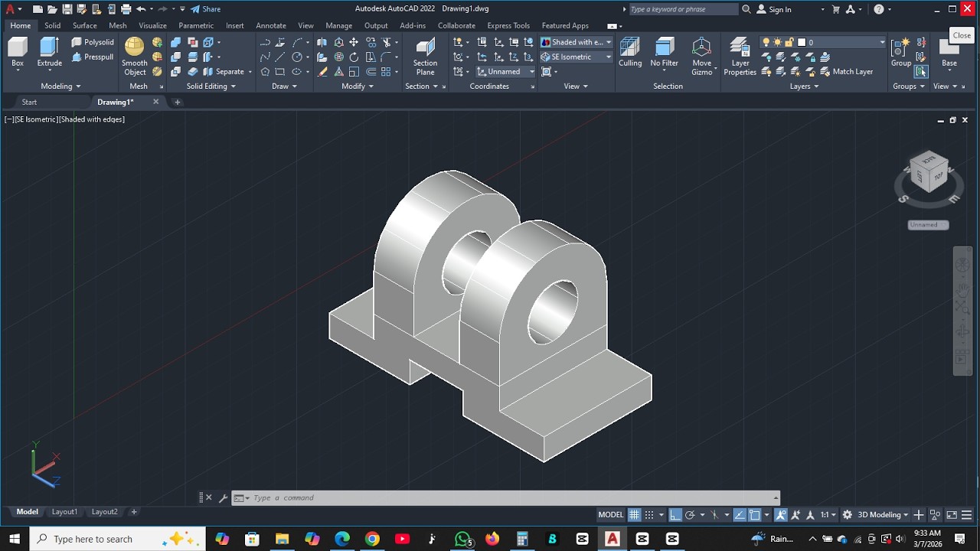The height and width of the screenshot is (551, 980).
Task: Click the Clean Screen icon in status bar
Action: coord(952,514)
